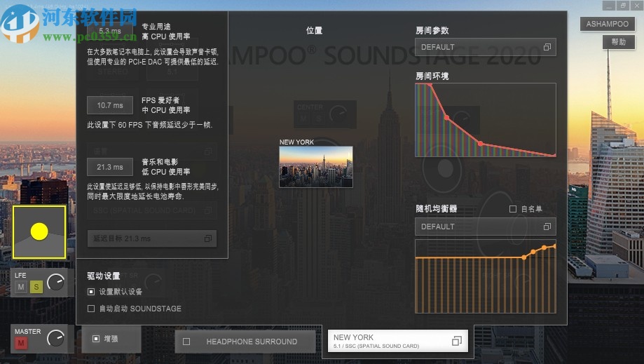
Task: Open the random equalizer DEFAULT dropdown
Action: (x=486, y=227)
